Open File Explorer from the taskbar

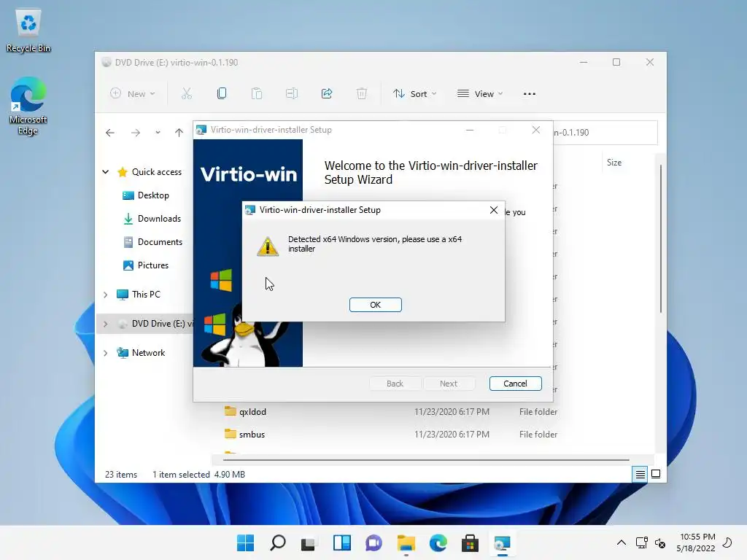click(406, 542)
